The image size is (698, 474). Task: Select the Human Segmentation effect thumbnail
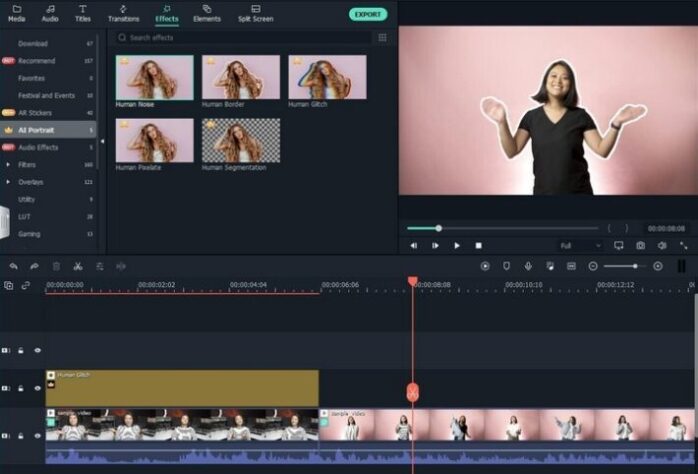[241, 141]
